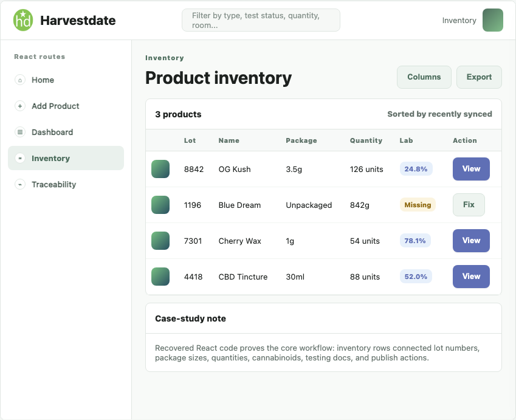Click the Blue Dream name cell
The width and height of the screenshot is (516, 420).
(239, 205)
